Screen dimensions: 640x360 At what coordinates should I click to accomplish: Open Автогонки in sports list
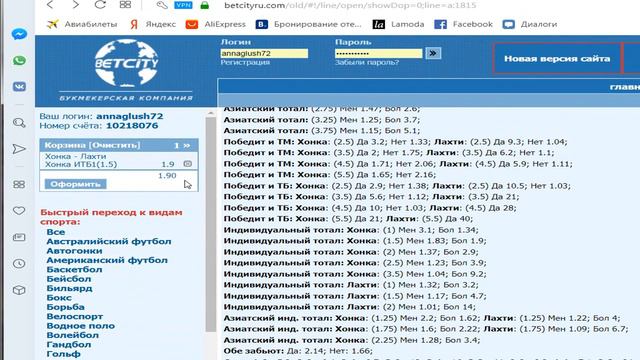pos(74,251)
